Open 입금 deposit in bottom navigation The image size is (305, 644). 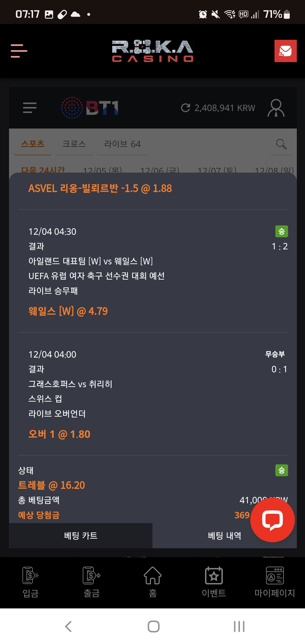click(30, 582)
